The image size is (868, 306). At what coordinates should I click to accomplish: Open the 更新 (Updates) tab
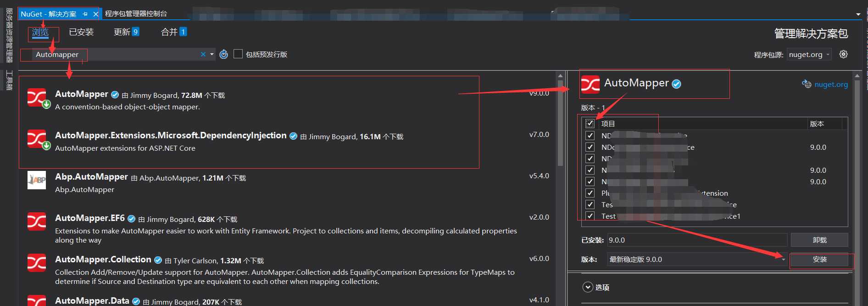pyautogui.click(x=126, y=32)
